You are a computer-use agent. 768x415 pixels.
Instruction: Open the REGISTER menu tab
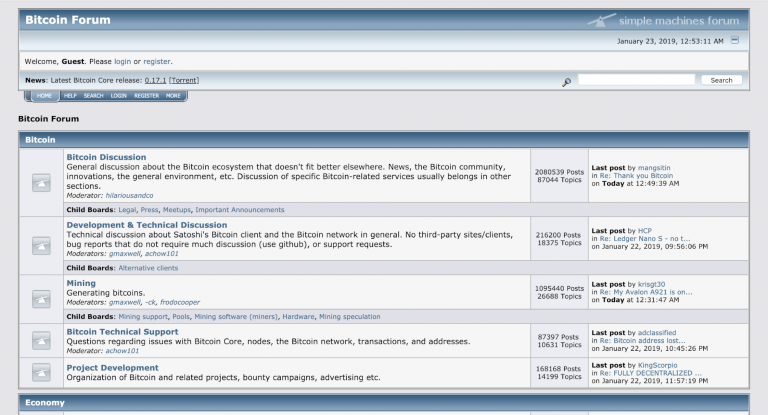[x=146, y=96]
